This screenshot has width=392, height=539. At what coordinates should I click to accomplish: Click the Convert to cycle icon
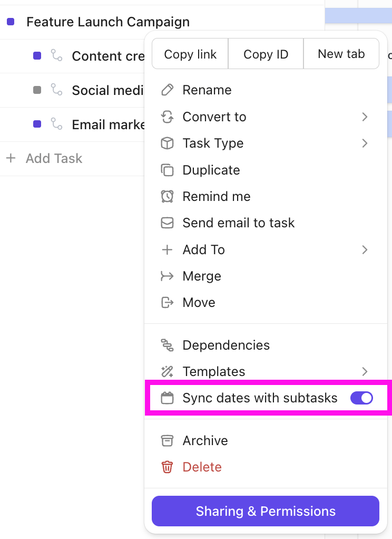168,117
